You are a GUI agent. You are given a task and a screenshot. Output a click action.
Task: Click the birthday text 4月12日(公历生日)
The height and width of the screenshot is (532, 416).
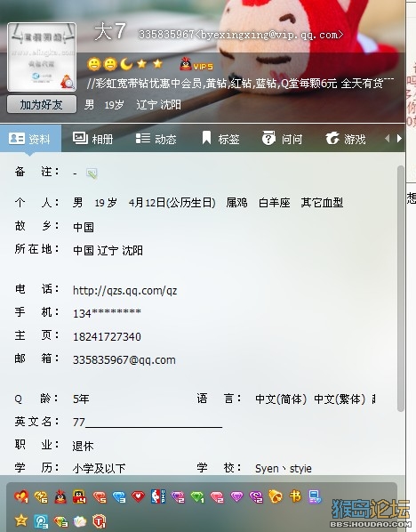click(x=172, y=203)
